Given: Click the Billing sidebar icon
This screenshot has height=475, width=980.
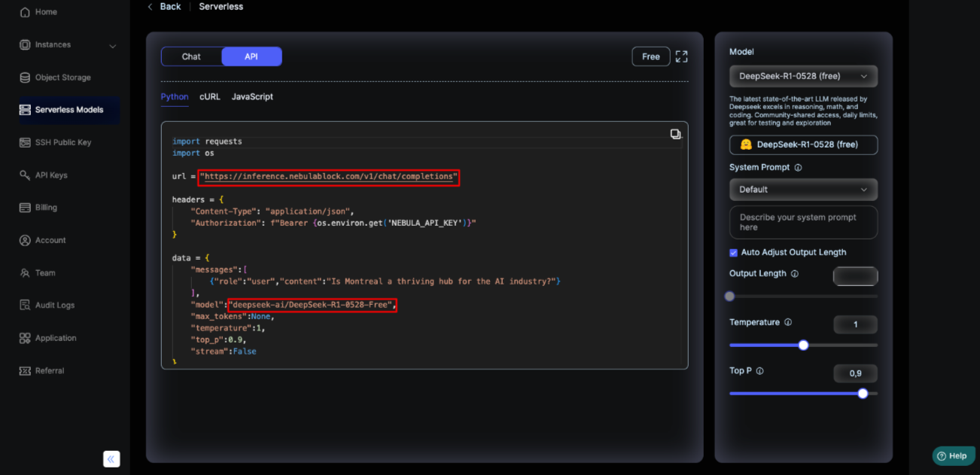Looking at the screenshot, I should pyautogui.click(x=25, y=208).
